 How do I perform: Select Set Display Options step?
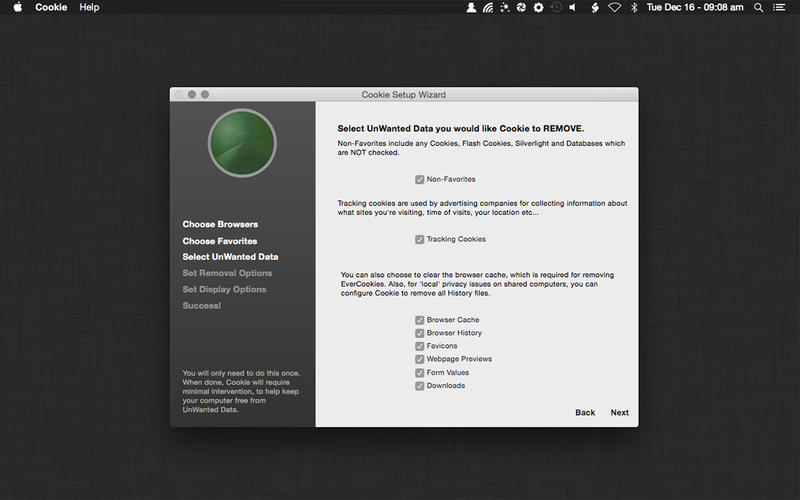tap(224, 289)
